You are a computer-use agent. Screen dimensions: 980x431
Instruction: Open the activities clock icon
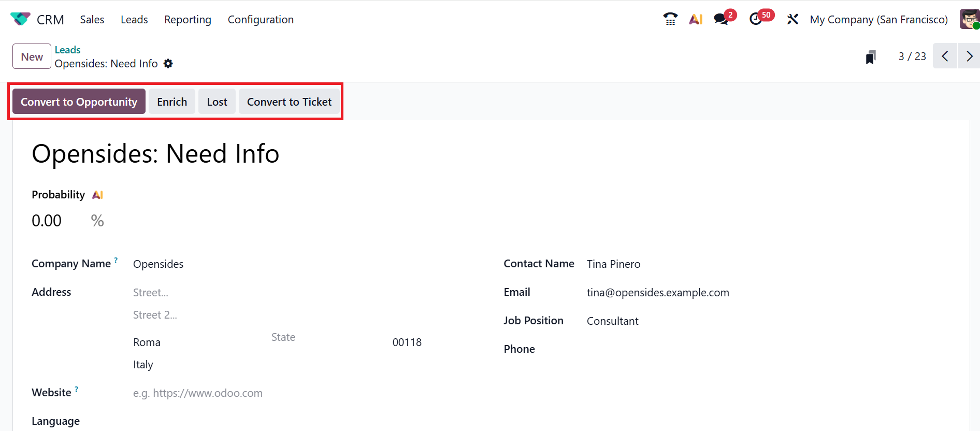pyautogui.click(x=756, y=19)
